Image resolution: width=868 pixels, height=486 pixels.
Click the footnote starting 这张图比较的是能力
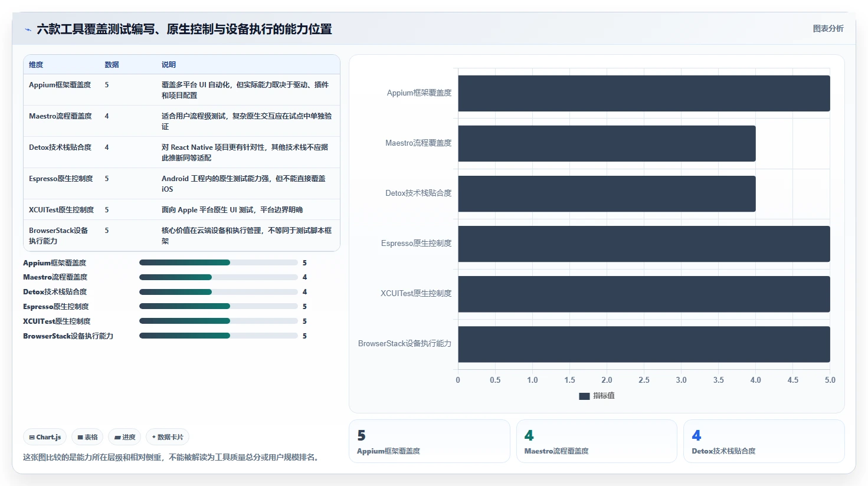click(173, 457)
